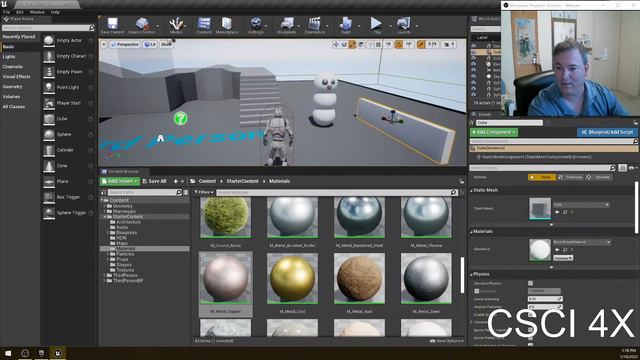This screenshot has height=360, width=640.
Task: Collapse the Static Mesh section
Action: click(471, 191)
